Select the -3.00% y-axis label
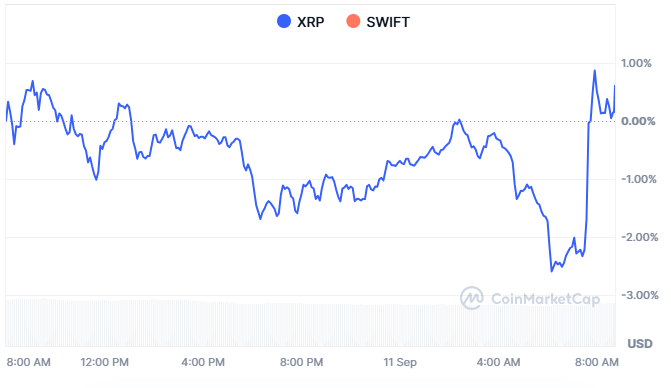The height and width of the screenshot is (388, 671). [x=639, y=295]
